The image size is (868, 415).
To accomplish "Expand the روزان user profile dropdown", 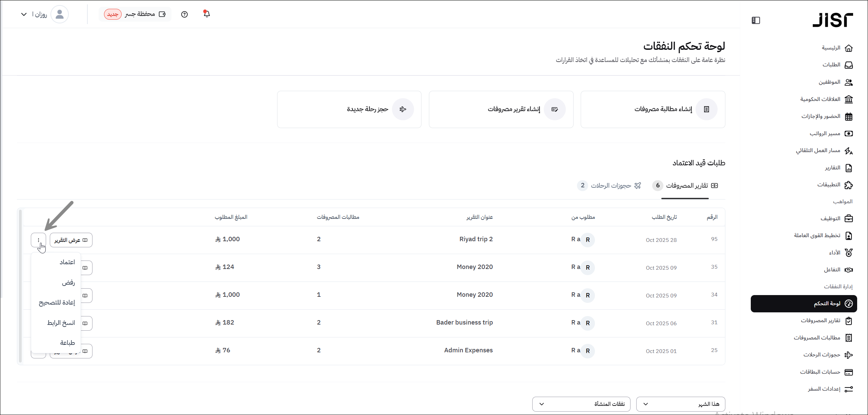I will click(24, 14).
